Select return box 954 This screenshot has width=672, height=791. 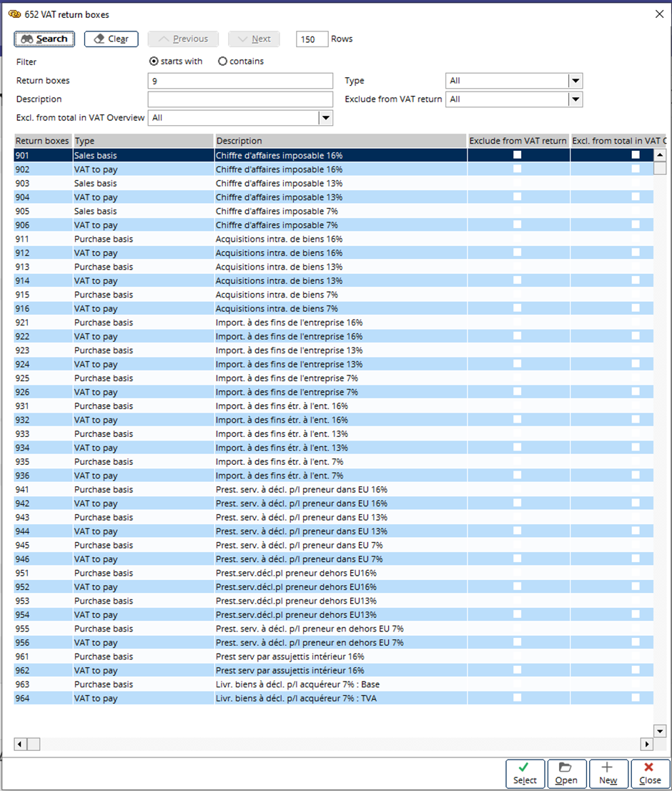click(x=334, y=614)
